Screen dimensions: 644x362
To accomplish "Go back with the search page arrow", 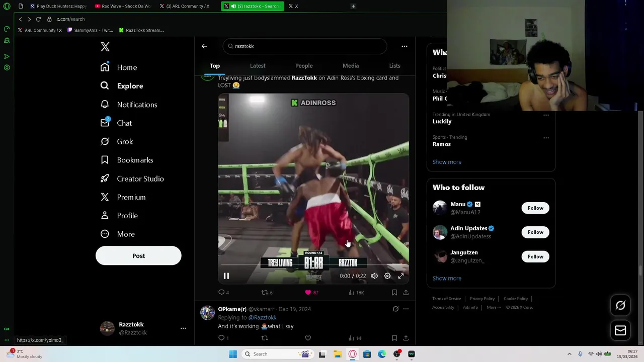I will click(204, 46).
